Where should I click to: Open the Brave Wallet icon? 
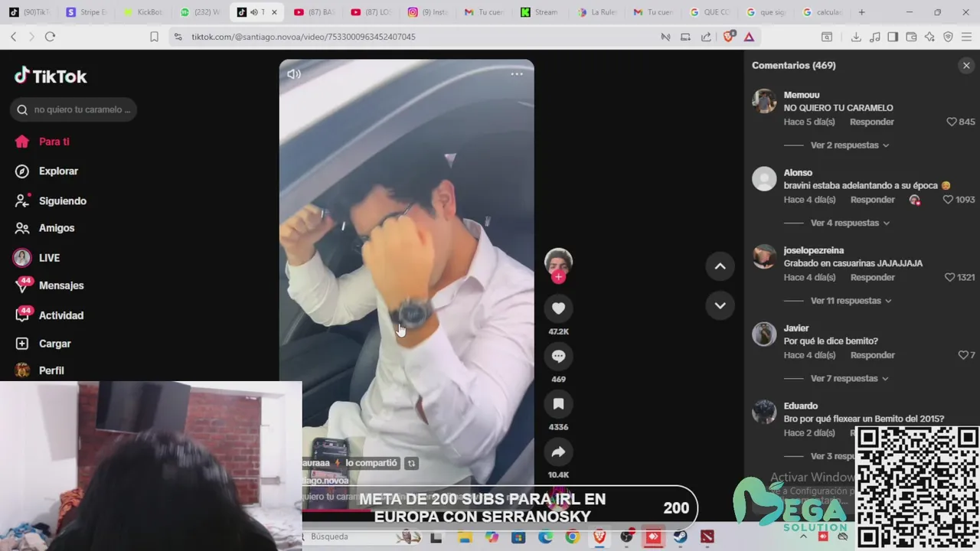(911, 37)
